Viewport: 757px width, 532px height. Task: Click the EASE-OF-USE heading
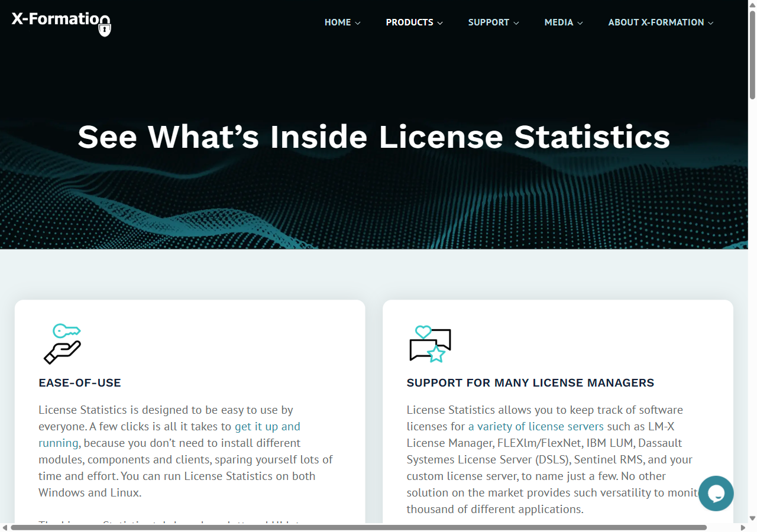point(80,382)
